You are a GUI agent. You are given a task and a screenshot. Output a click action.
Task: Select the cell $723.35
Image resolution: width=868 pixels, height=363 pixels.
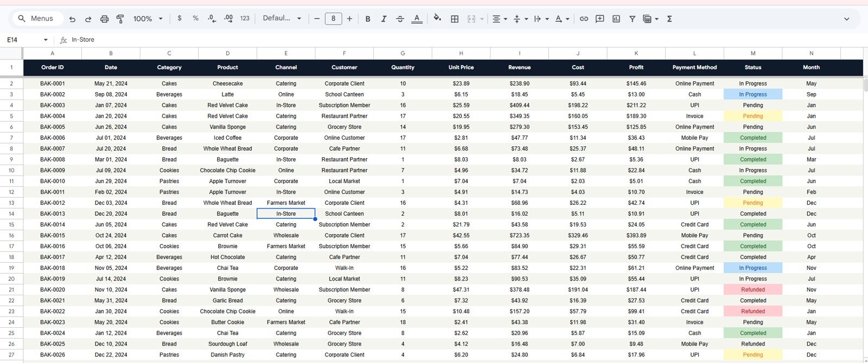pos(519,235)
